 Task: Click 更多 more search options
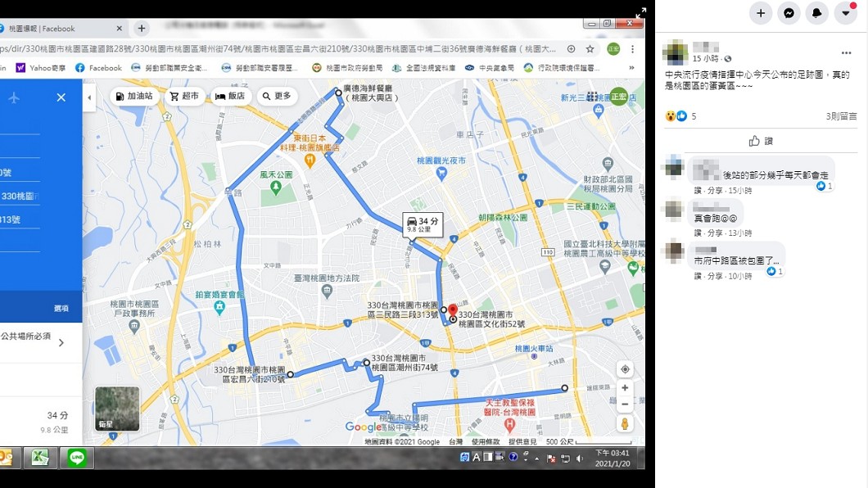point(277,97)
